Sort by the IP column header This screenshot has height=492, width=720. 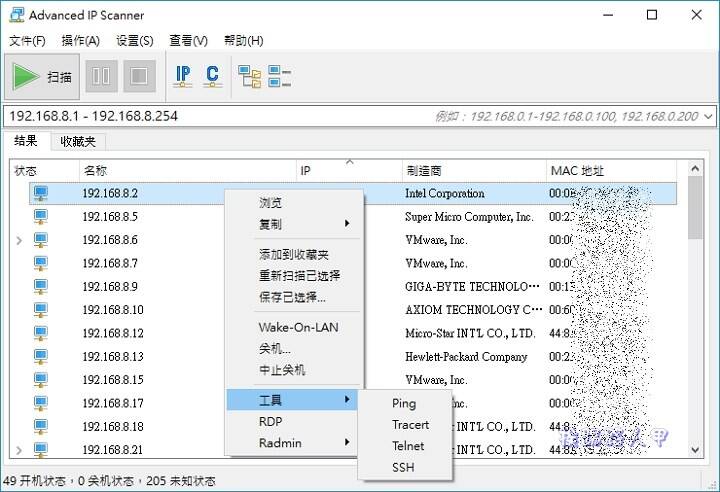(x=349, y=171)
